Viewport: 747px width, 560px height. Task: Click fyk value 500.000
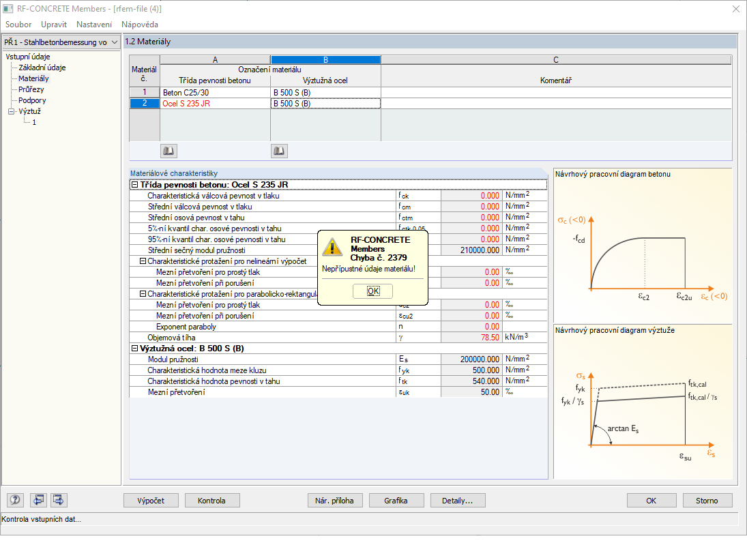[x=471, y=370]
